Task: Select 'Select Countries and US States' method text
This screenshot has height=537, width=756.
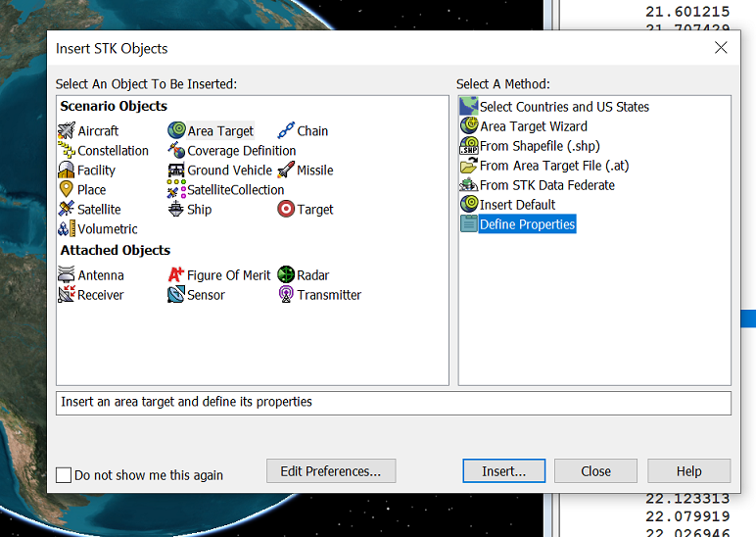Action: click(564, 107)
